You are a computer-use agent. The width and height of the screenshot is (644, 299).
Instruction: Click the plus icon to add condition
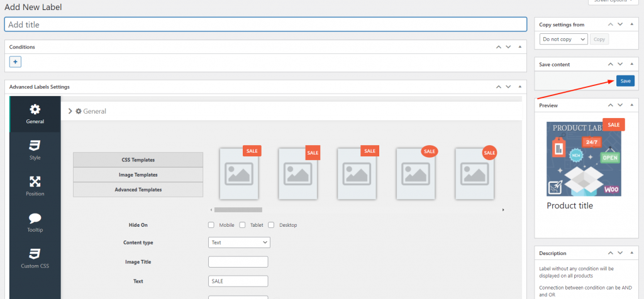tap(16, 62)
